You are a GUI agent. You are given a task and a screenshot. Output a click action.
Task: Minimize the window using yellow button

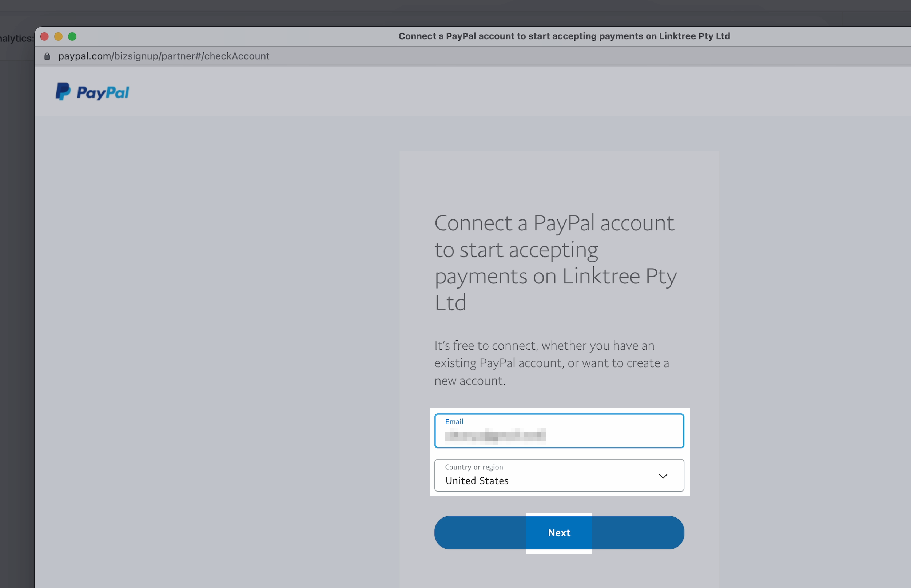coord(58,37)
